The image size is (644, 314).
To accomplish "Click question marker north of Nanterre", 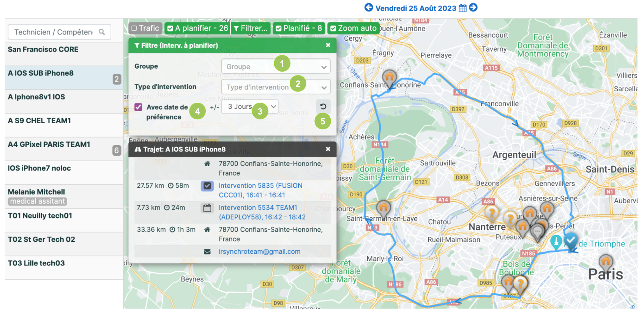I will [491, 214].
